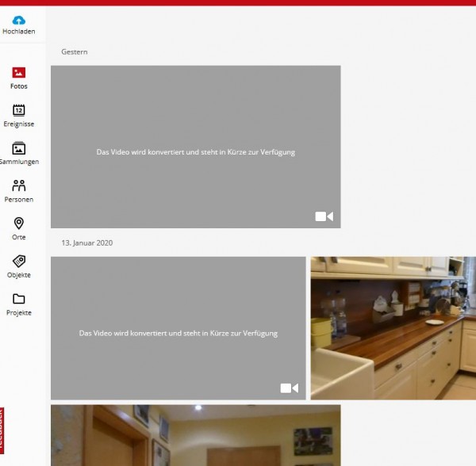Image resolution: width=476 pixels, height=466 pixels.
Task: Open the Sammlungen collections icon
Action: [19, 148]
